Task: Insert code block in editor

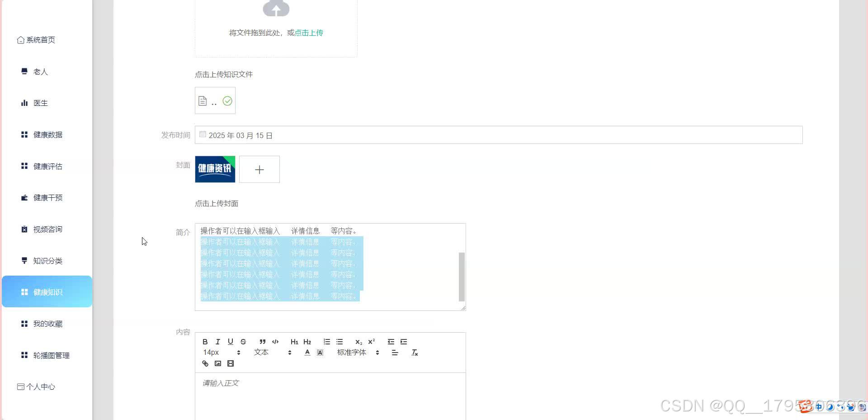Action: (x=275, y=342)
